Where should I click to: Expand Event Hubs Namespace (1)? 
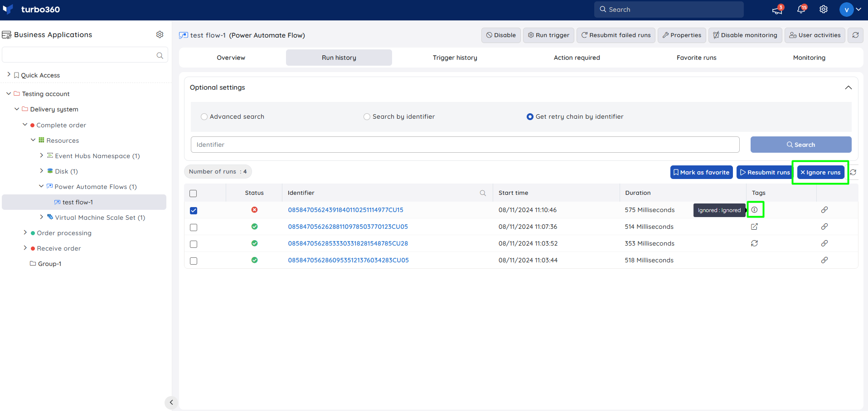42,155
